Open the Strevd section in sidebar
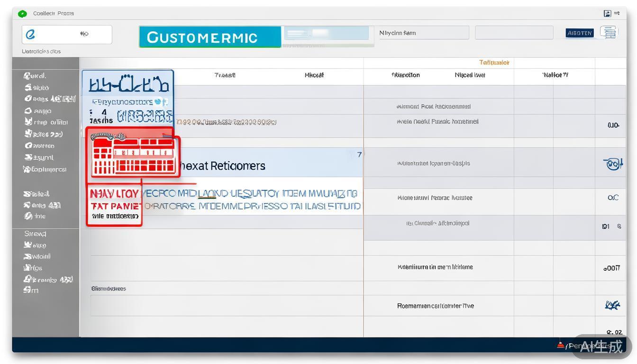Image resolution: width=637 pixels, height=364 pixels. click(x=36, y=234)
